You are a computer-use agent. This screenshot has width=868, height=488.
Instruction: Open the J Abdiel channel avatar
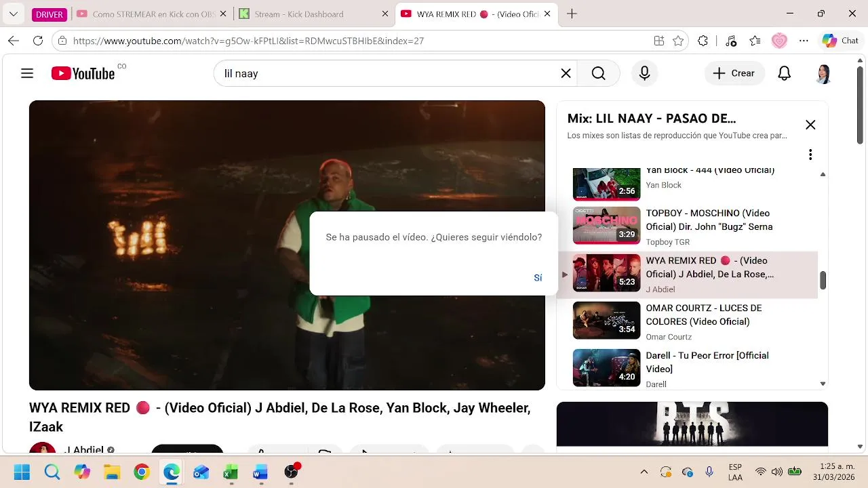(42, 449)
